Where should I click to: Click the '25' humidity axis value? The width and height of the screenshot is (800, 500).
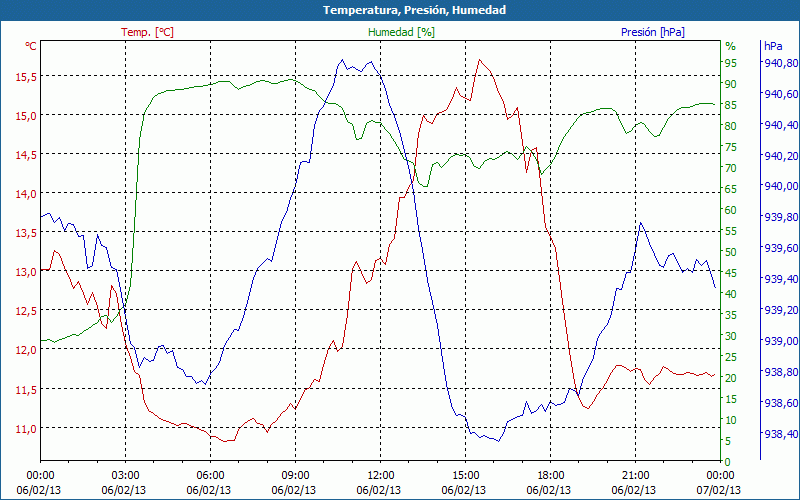(731, 357)
